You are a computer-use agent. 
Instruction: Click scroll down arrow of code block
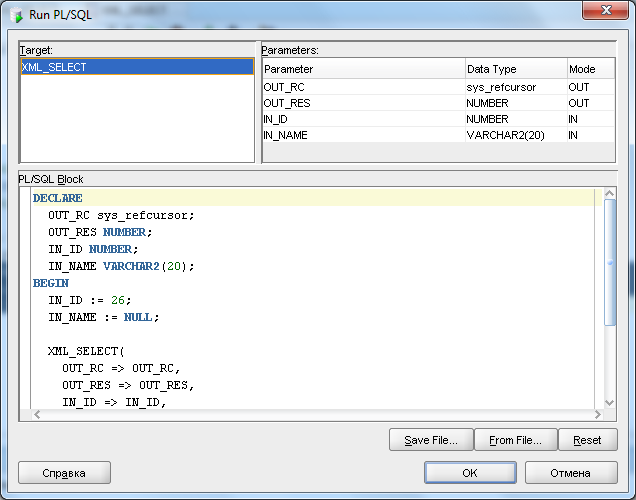(x=609, y=403)
